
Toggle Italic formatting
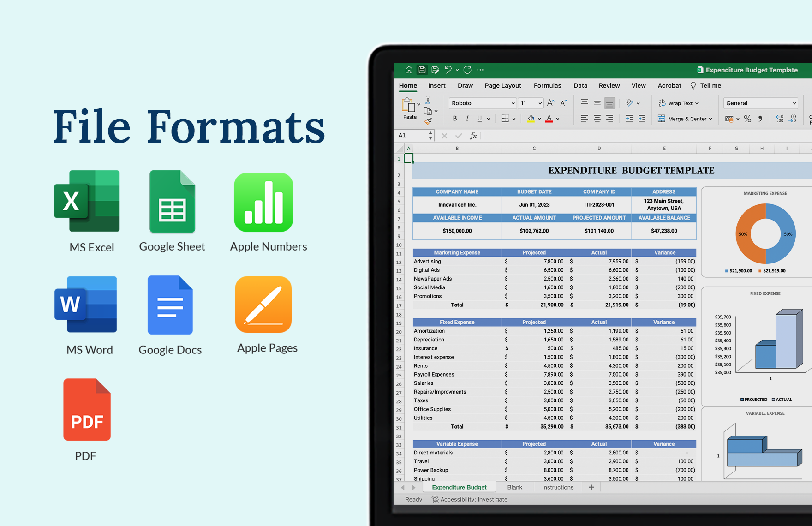click(x=467, y=119)
